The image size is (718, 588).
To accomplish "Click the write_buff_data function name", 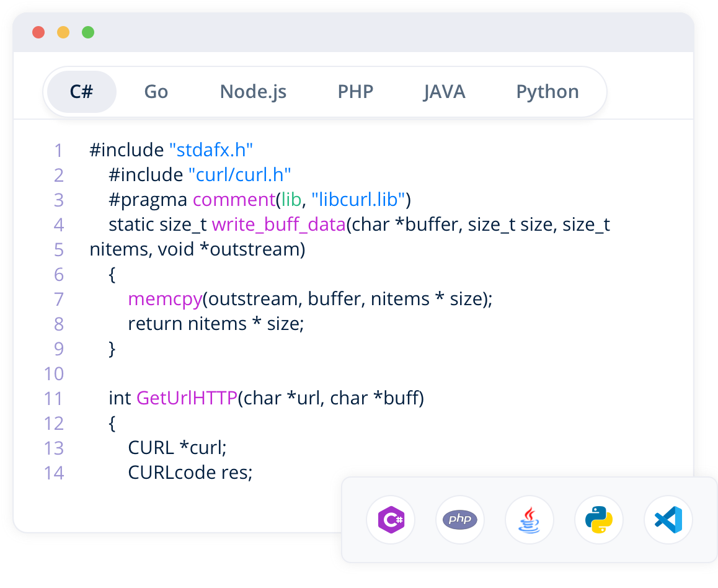I will 278,225.
